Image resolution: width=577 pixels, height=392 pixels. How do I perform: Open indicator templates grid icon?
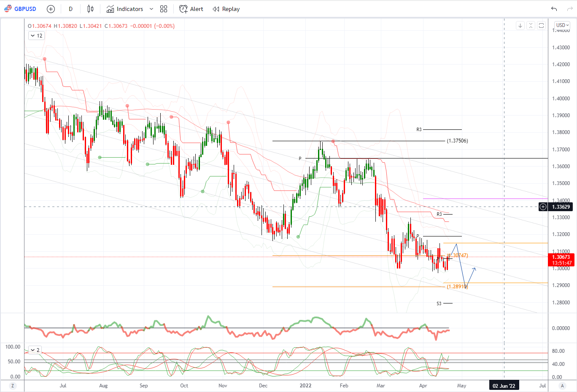[x=164, y=9]
